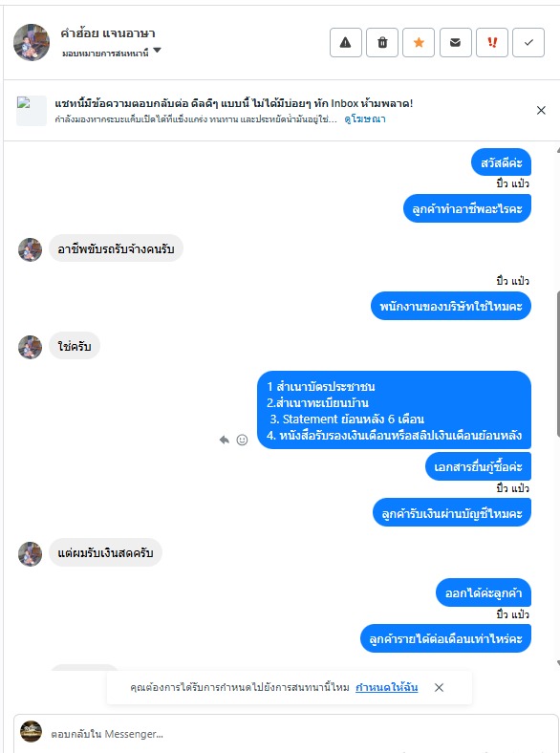Screen dimensions: 560x753
Task: Close the ad banner with X
Action: coord(541,111)
